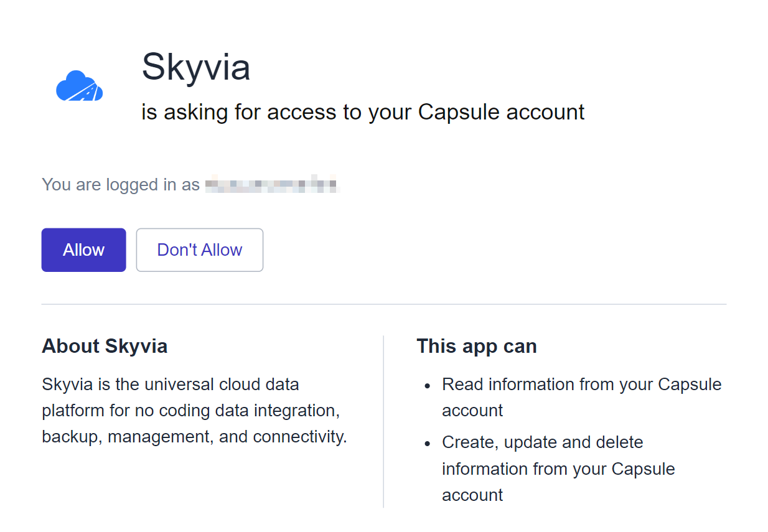
Task: Click 'Skyvia is the universal cloud data' line
Action: click(171, 385)
